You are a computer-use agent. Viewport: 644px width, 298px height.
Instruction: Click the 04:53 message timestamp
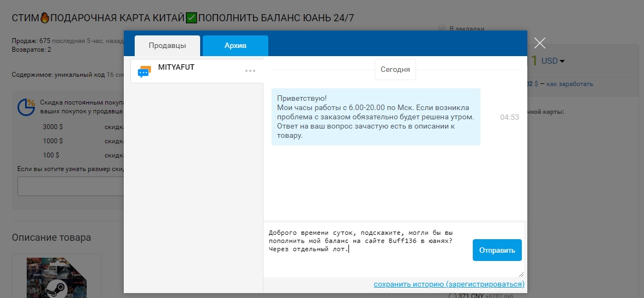509,117
